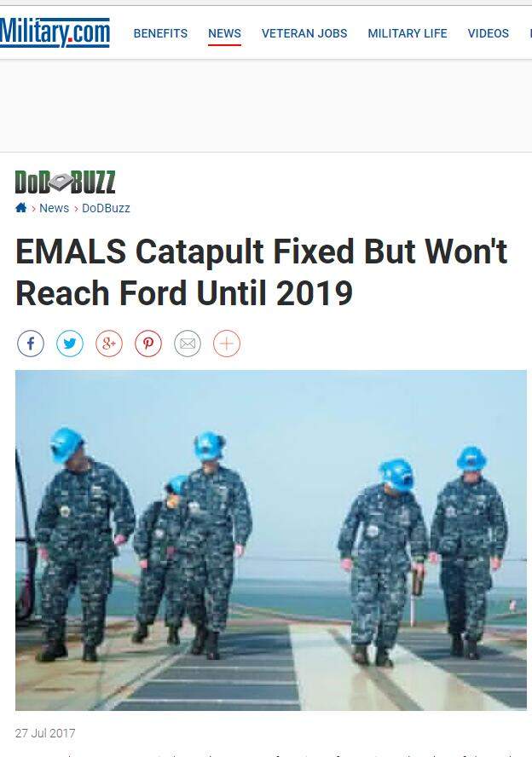This screenshot has height=757, width=532.
Task: Pin article with Pinterest icon
Action: [148, 344]
